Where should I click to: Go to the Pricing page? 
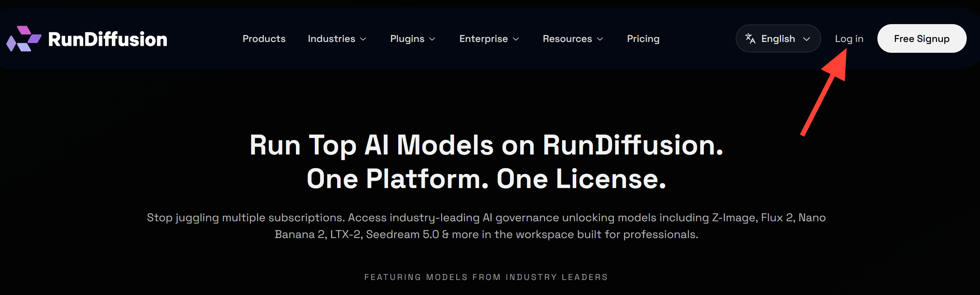643,39
